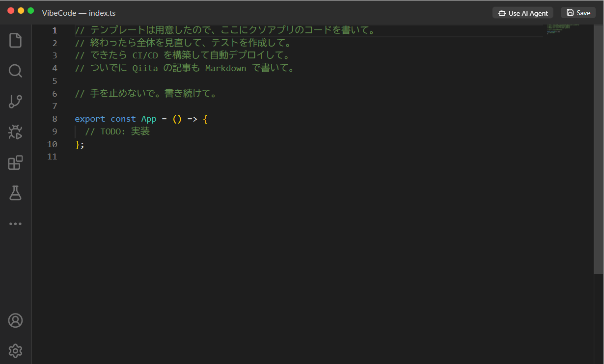Open the Accounts profile icon
Viewport: 604px width, 364px height.
click(16, 320)
